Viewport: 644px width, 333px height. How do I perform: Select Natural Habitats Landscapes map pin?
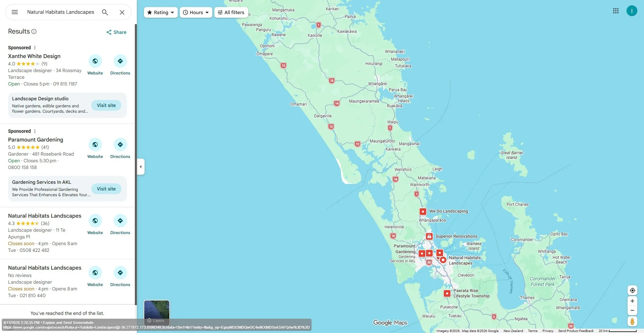[x=443, y=260]
